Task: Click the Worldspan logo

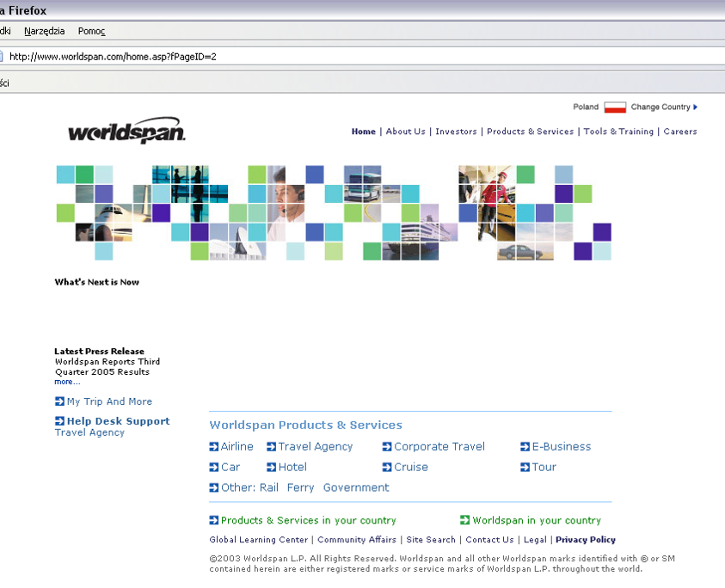Action: point(126,130)
